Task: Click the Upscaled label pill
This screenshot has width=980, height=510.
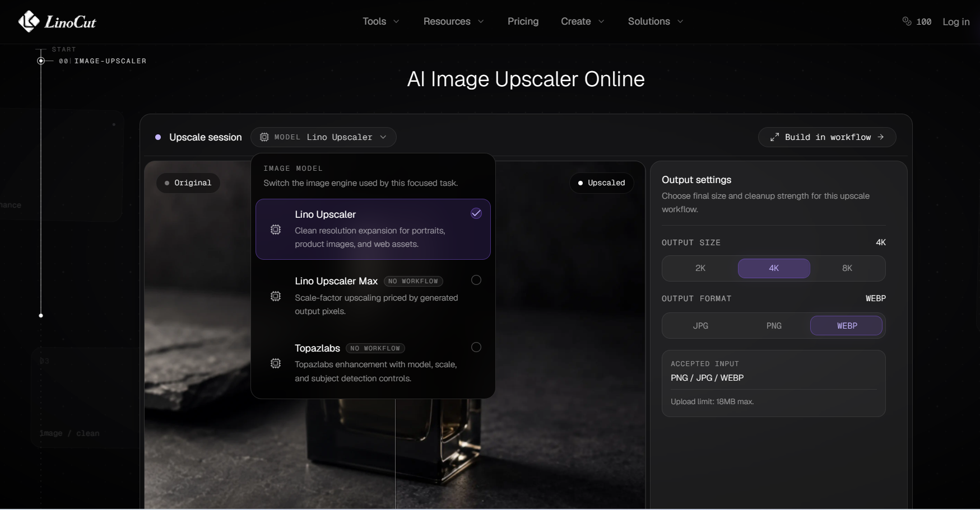Action: (602, 183)
